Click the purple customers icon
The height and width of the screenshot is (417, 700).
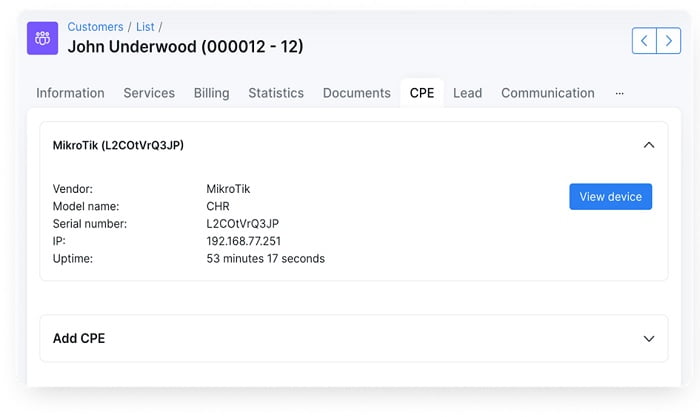click(x=42, y=39)
